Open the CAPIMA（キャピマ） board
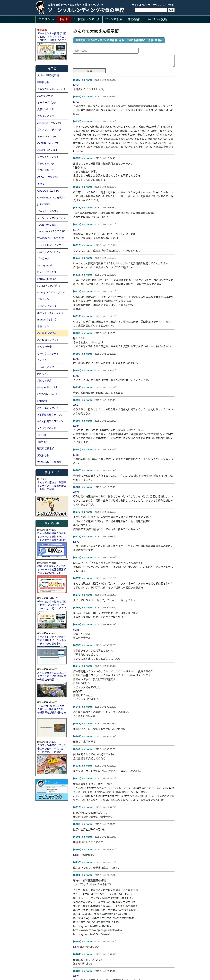210x980 pixels. 52,143
